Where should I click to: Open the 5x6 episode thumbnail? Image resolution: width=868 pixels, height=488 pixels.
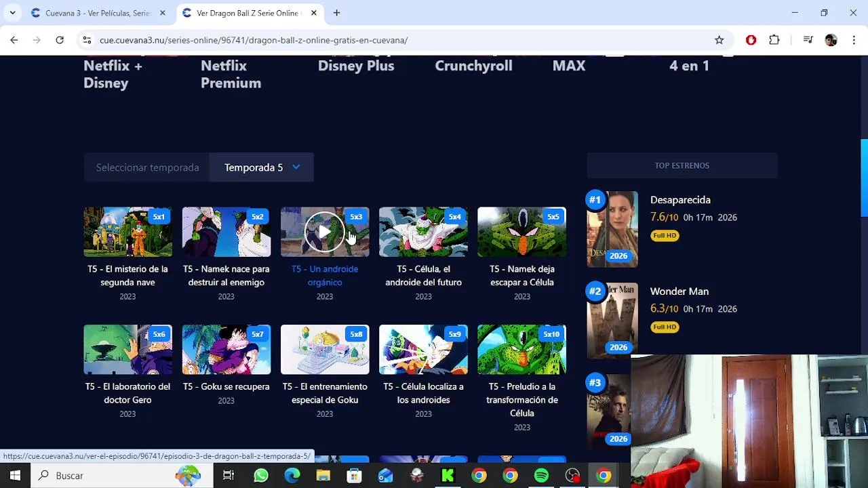pyautogui.click(x=127, y=349)
